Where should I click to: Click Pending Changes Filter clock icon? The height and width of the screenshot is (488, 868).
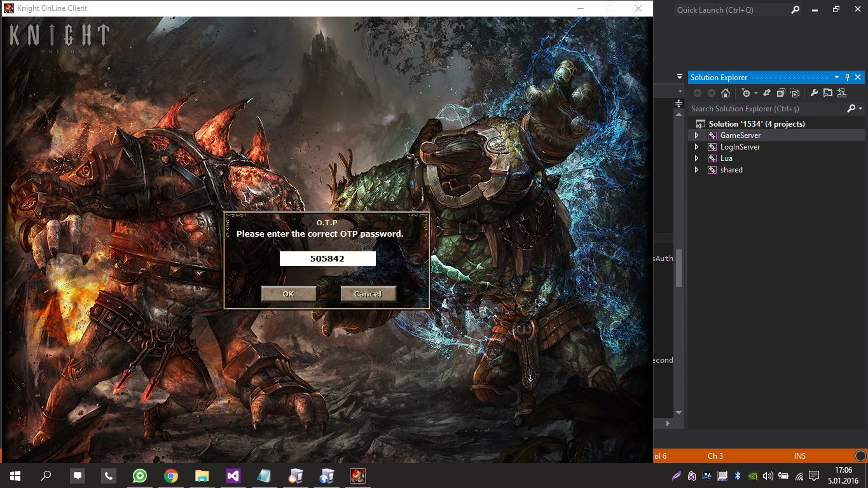[x=746, y=93]
